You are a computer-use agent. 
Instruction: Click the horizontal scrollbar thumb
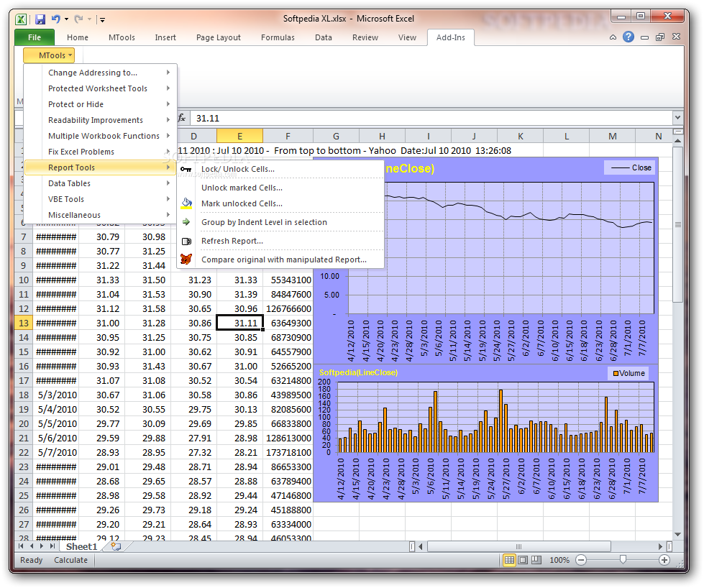pos(519,546)
